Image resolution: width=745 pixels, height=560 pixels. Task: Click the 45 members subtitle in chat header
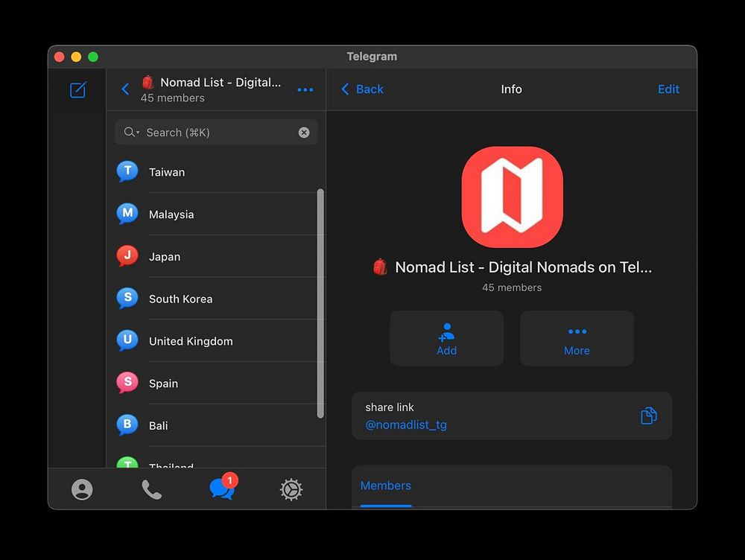[x=173, y=98]
